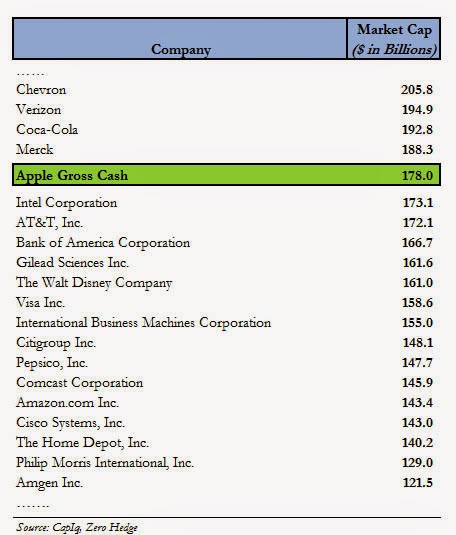
Task: Select the Verizon company name
Action: tap(39, 110)
